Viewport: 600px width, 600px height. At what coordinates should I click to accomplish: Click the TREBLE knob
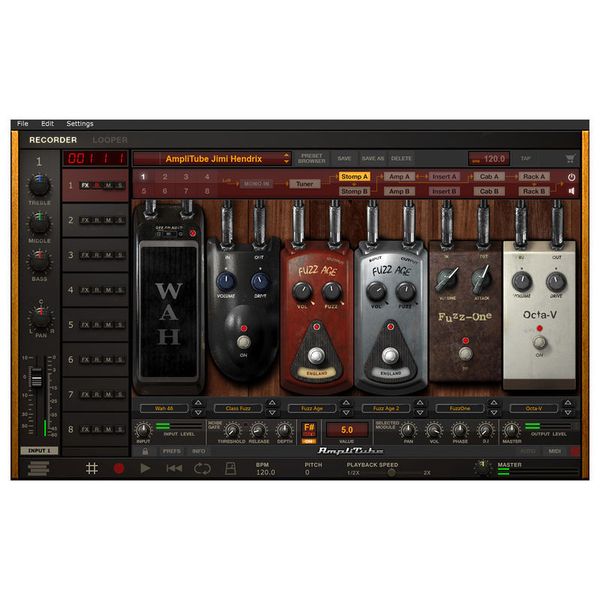click(x=39, y=185)
